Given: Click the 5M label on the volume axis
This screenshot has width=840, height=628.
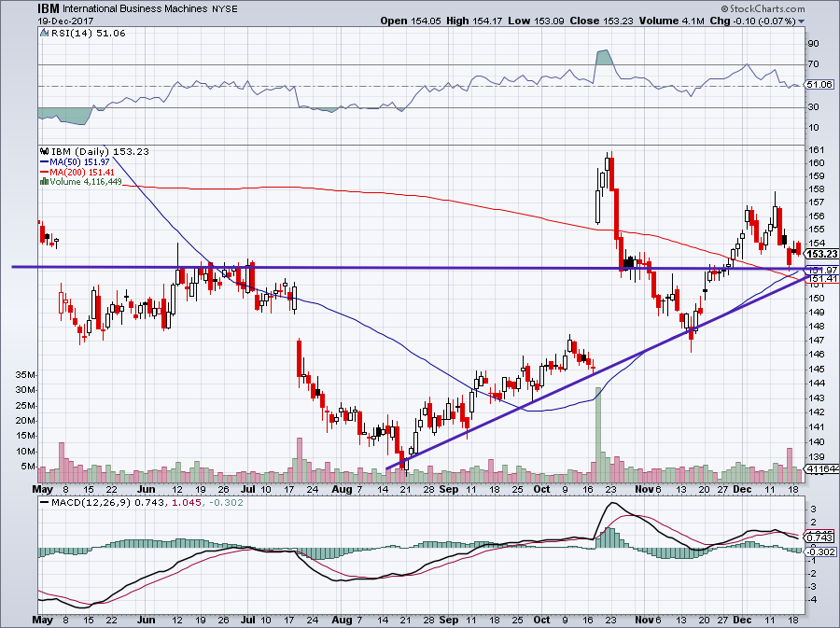Looking at the screenshot, I should pyautogui.click(x=28, y=467).
